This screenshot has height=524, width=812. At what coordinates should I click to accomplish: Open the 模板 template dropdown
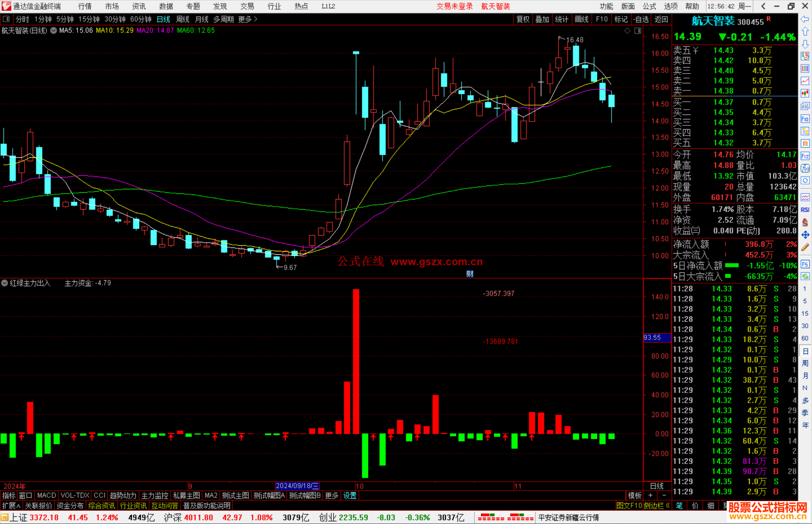pyautogui.click(x=635, y=495)
